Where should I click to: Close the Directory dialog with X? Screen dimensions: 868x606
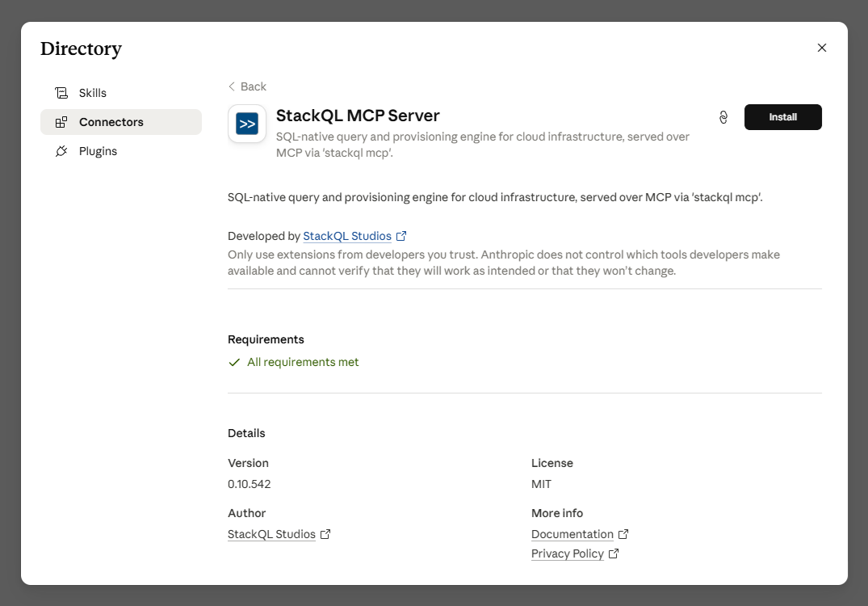click(x=821, y=48)
